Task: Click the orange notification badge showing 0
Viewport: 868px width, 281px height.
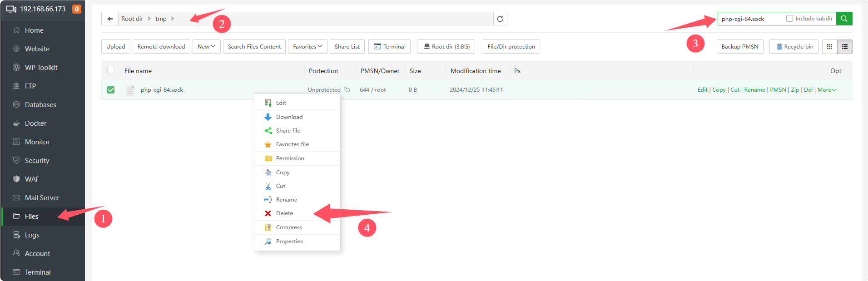Action: click(x=77, y=9)
